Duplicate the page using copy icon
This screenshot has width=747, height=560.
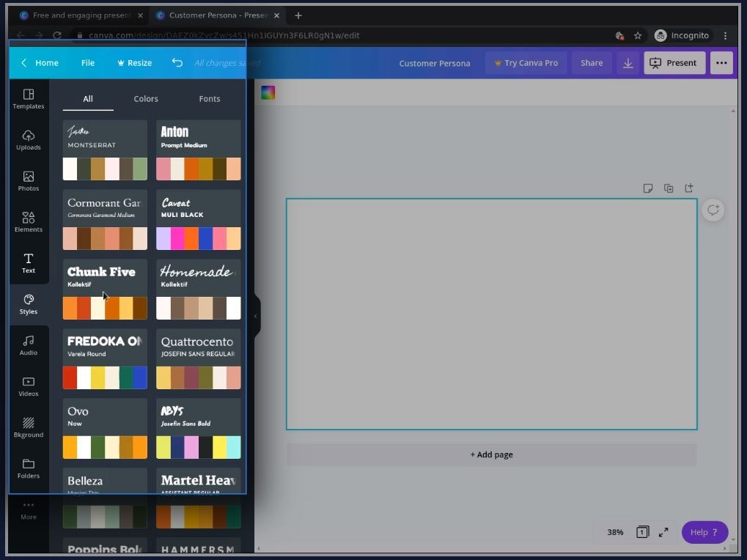(x=669, y=188)
